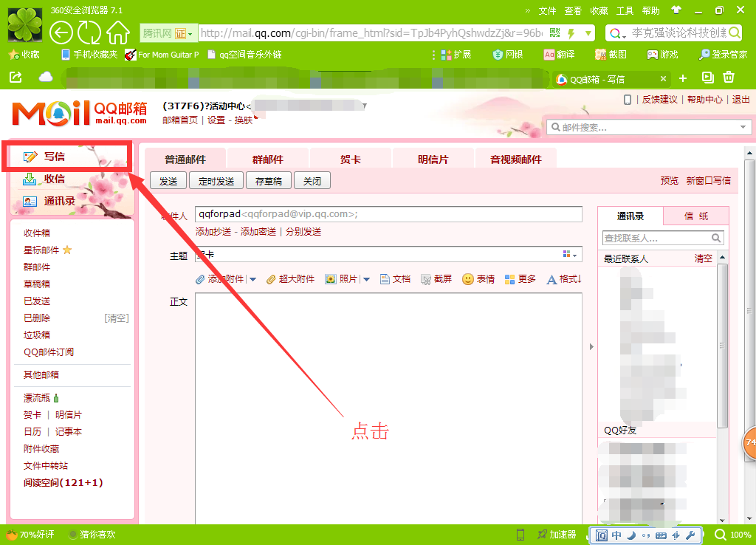This screenshot has height=545, width=756.
Task: Open browser toolbar overflow chevron
Action: 527,10
